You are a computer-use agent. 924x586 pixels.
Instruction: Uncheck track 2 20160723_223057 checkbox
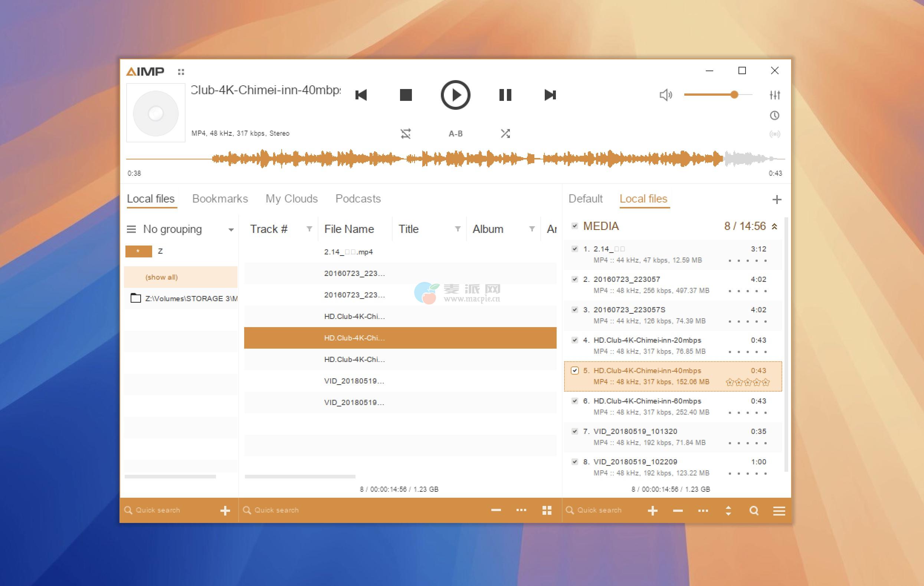tap(574, 279)
